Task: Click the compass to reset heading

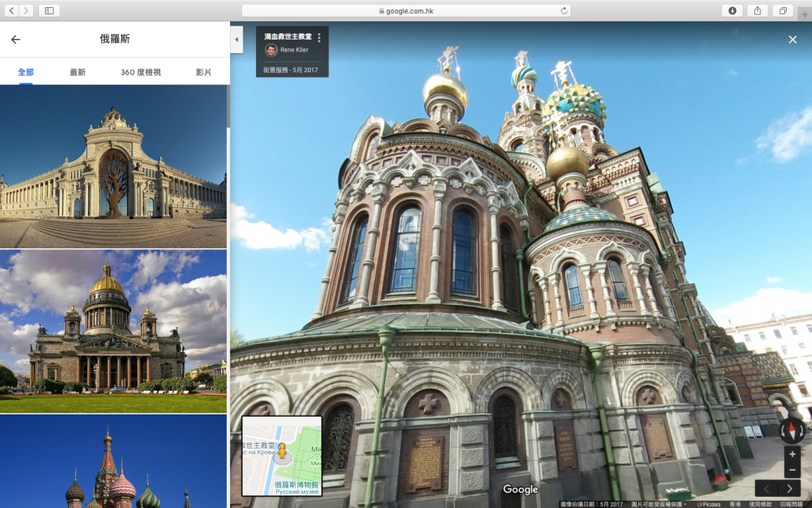Action: pyautogui.click(x=792, y=431)
